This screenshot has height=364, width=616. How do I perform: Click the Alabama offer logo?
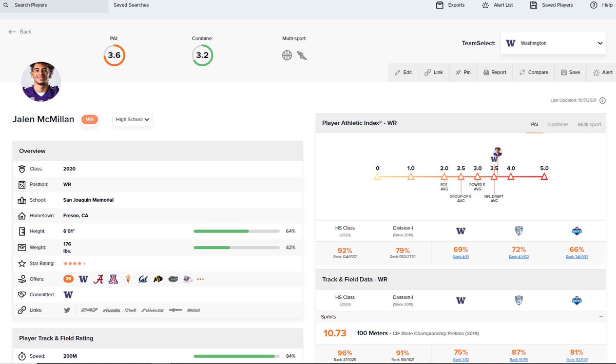(98, 279)
